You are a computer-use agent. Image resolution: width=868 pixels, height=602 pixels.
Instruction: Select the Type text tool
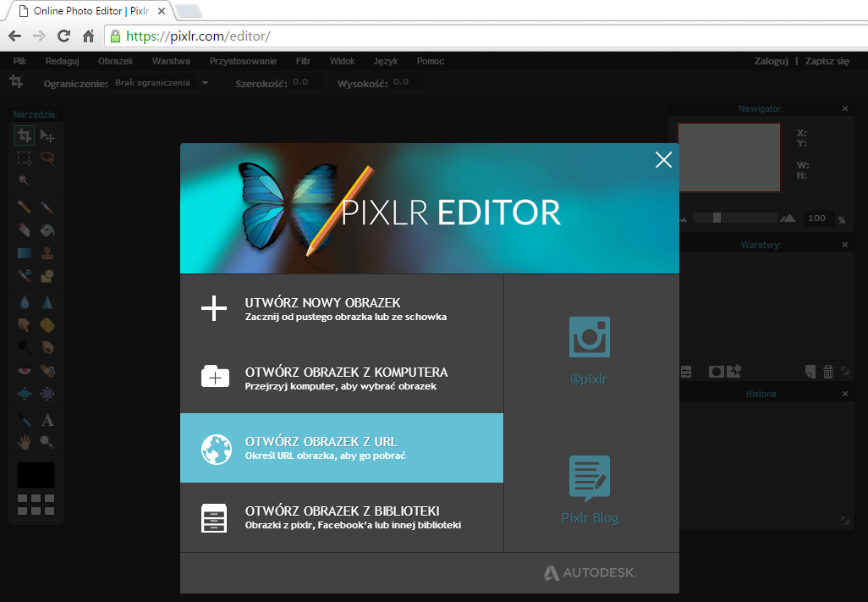click(47, 420)
